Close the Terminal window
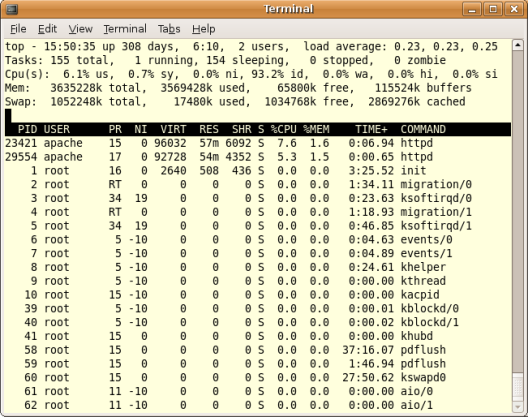Viewport: 528px width, 417px height. 514,9
